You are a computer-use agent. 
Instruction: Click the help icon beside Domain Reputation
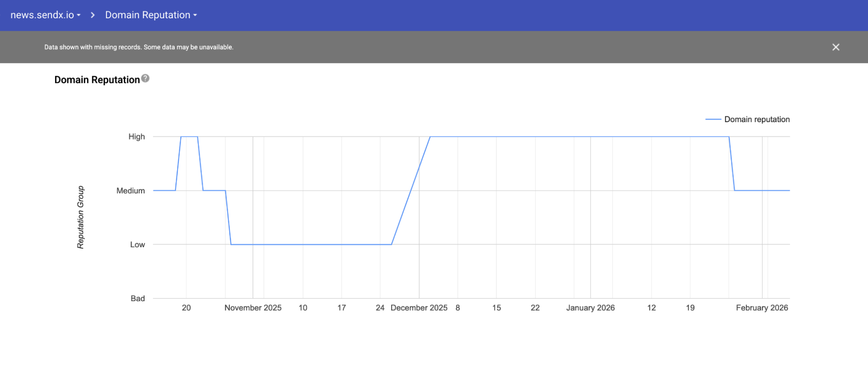point(145,78)
